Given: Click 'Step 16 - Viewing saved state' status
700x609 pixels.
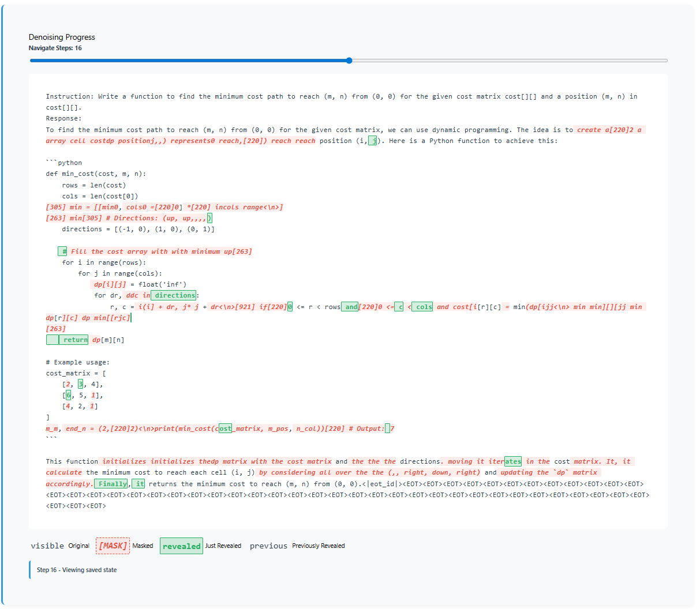Looking at the screenshot, I should (77, 570).
